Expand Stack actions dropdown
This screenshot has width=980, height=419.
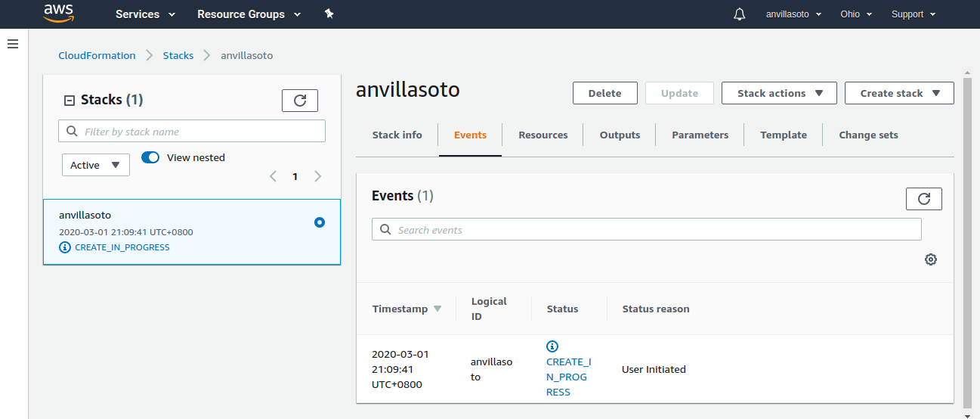tap(779, 93)
